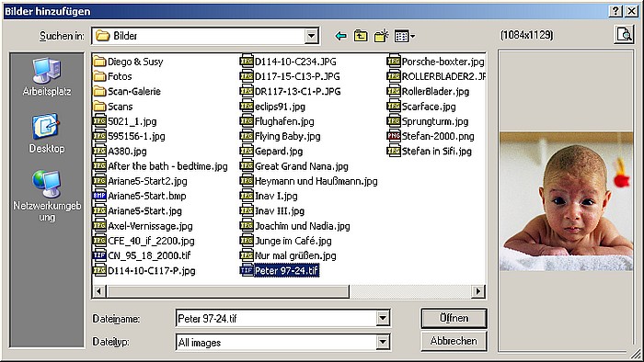Create a new folder icon
This screenshot has width=644, height=362.
(381, 36)
